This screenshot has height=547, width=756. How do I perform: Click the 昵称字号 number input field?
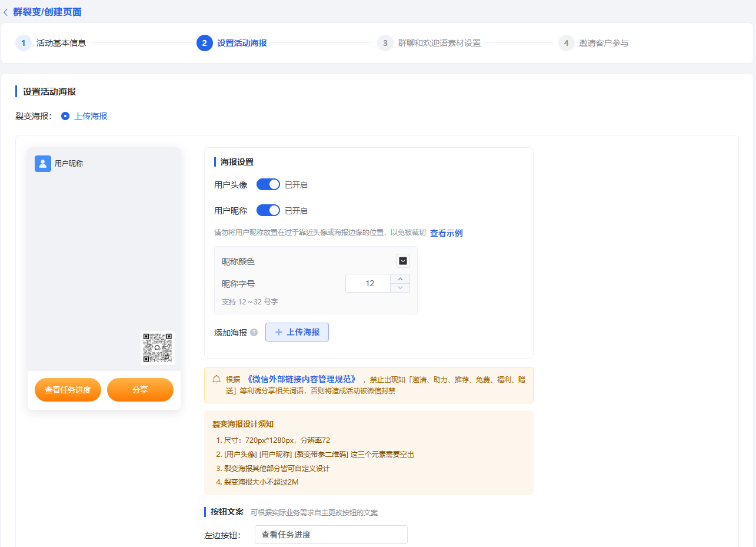tap(368, 283)
